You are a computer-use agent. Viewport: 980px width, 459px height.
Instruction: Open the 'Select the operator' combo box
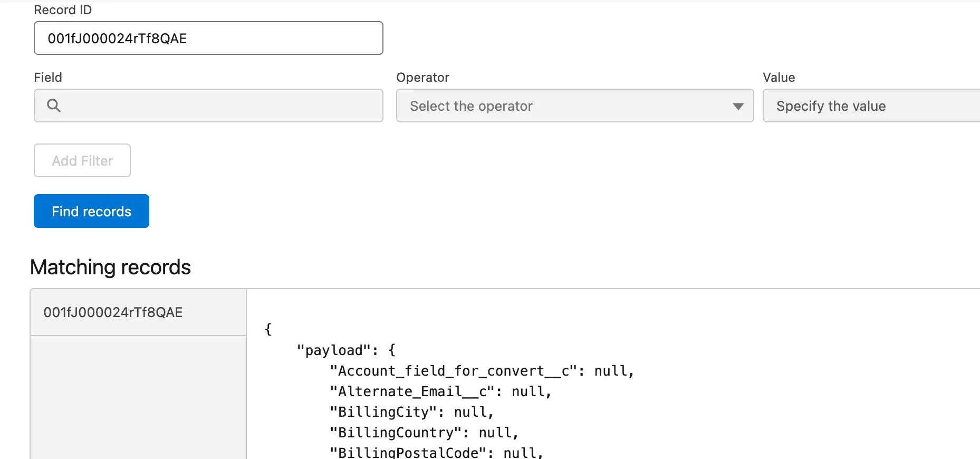[x=574, y=106]
